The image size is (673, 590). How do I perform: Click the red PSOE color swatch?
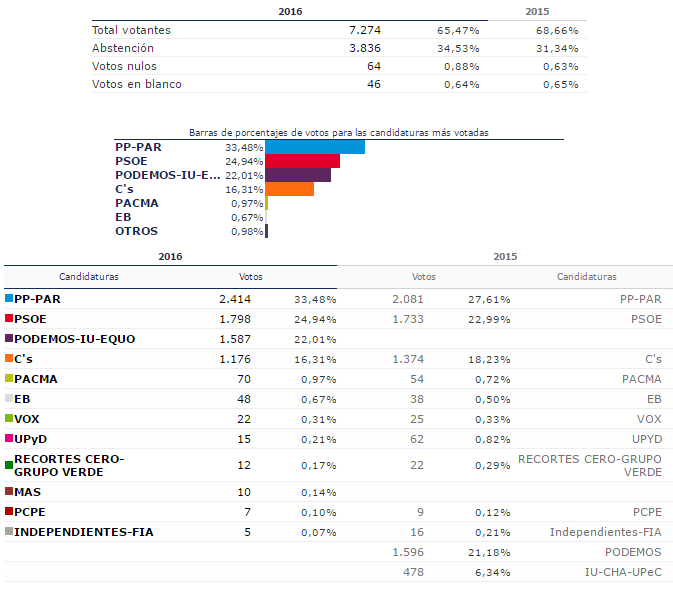click(x=9, y=318)
